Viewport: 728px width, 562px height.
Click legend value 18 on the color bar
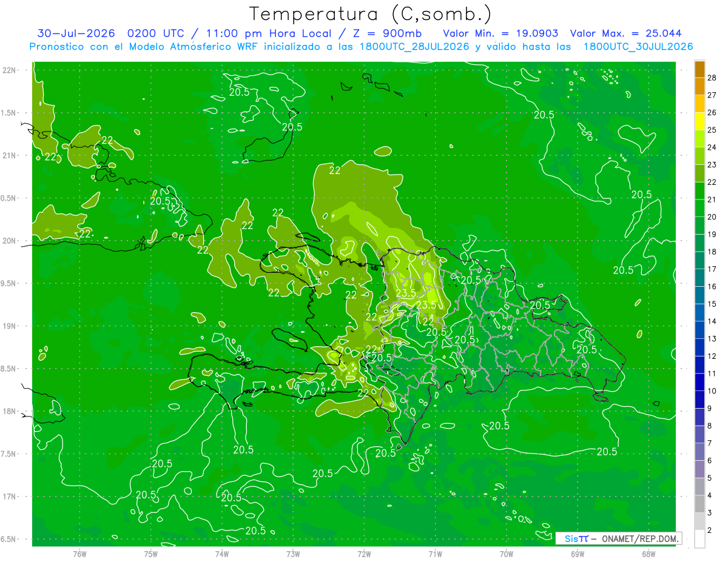712,252
